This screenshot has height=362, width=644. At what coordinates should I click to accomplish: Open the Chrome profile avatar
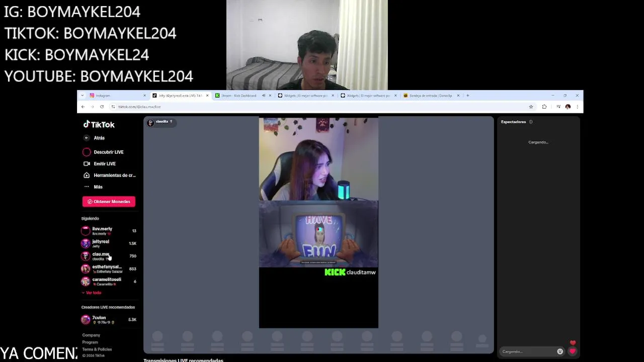click(x=568, y=107)
